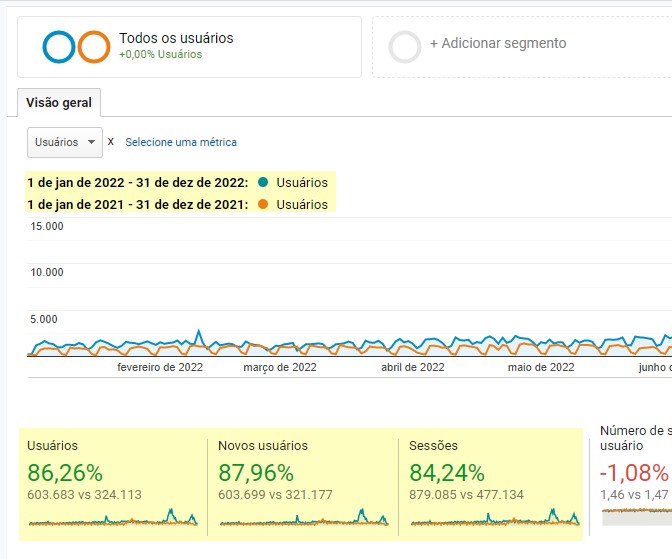
Task: Click the Novos usuários sparkline thumbnail
Action: coord(304,518)
